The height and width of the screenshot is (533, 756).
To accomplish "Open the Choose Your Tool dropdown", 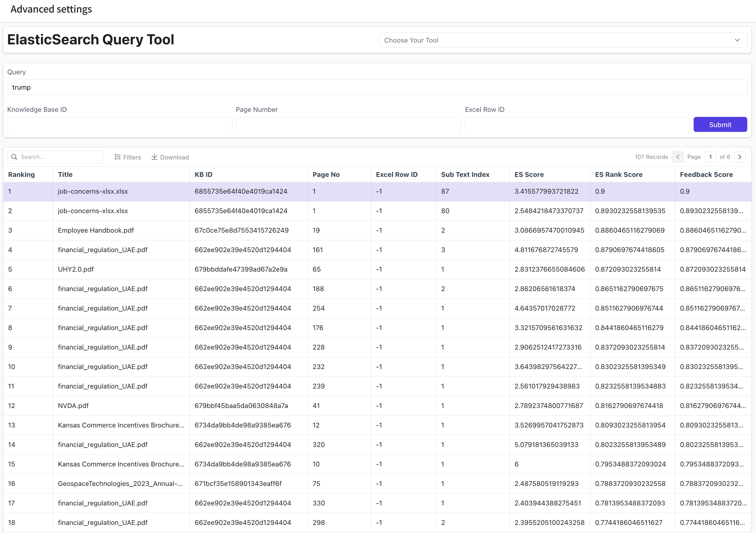I will point(562,40).
